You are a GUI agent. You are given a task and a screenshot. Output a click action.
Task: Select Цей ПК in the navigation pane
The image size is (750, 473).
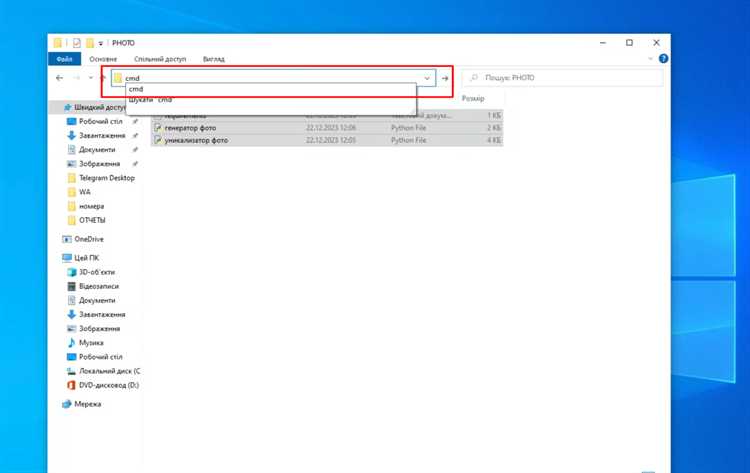coord(86,258)
